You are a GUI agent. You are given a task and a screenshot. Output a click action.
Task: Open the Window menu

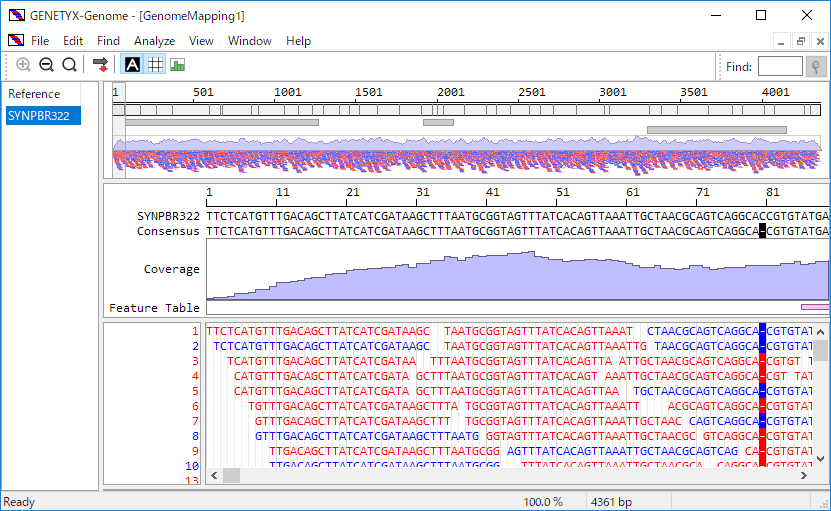250,41
